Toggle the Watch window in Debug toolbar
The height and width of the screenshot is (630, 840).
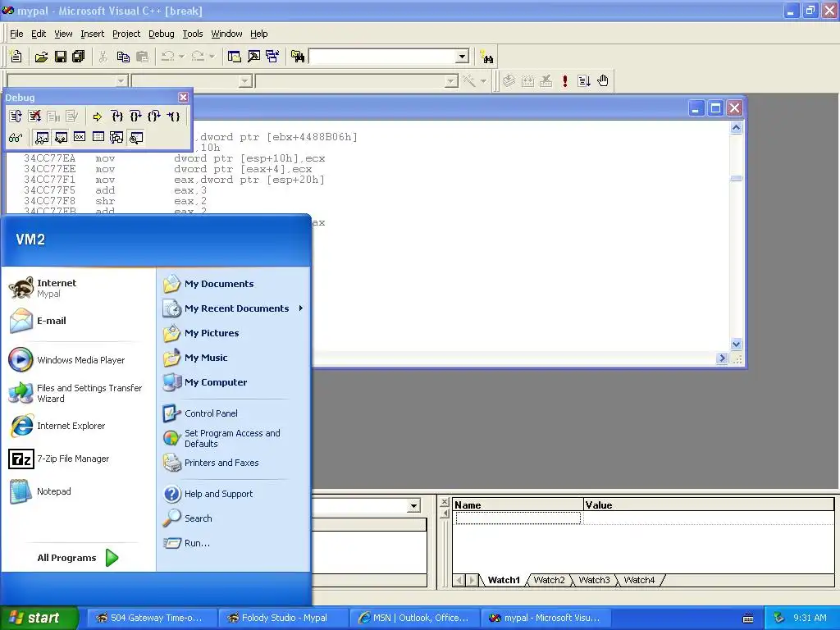tap(42, 138)
